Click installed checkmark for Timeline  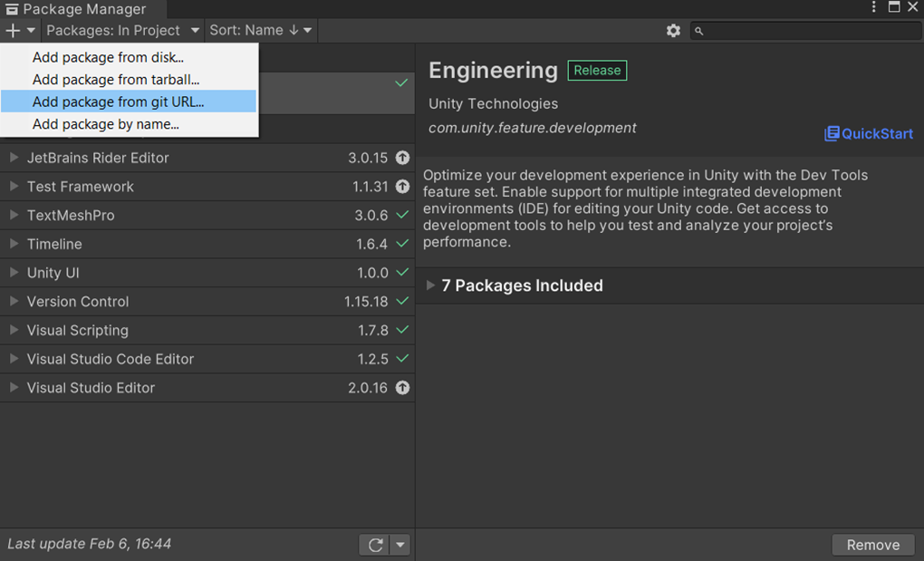click(x=402, y=244)
